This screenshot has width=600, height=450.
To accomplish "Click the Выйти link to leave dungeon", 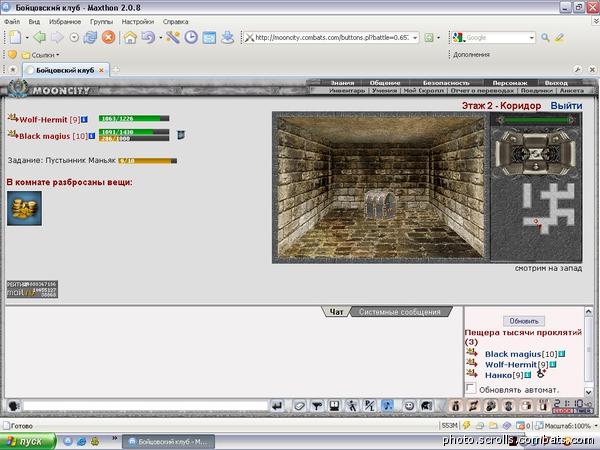I will pyautogui.click(x=566, y=106).
